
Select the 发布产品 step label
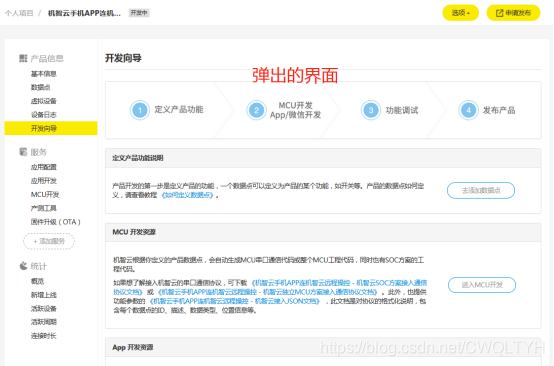[499, 110]
